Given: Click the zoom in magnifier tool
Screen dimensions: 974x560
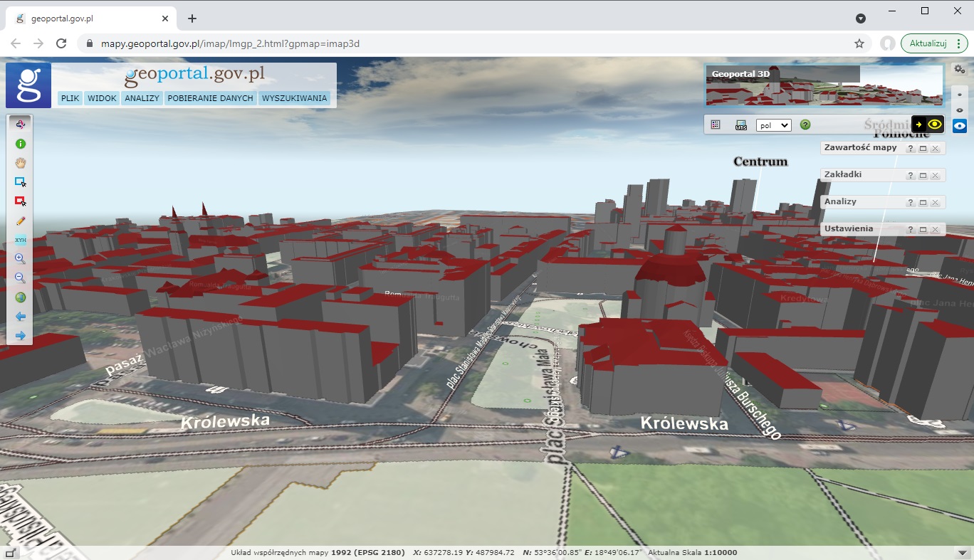Looking at the screenshot, I should point(20,259).
